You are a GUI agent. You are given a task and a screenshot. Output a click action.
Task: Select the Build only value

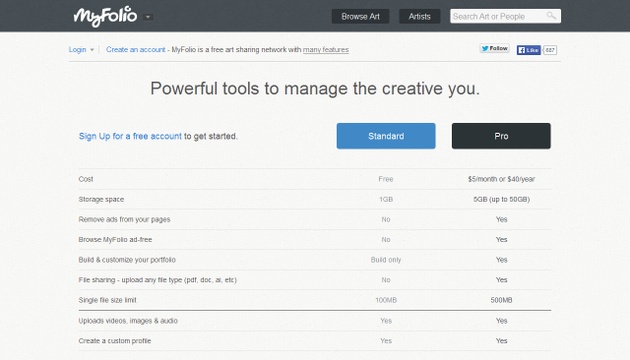pyautogui.click(x=386, y=260)
